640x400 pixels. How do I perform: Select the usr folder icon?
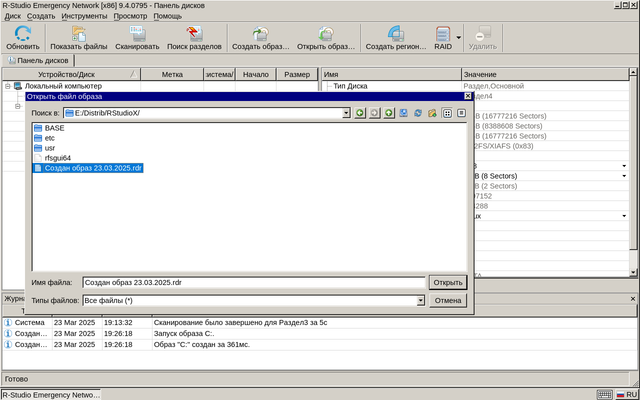(38, 148)
